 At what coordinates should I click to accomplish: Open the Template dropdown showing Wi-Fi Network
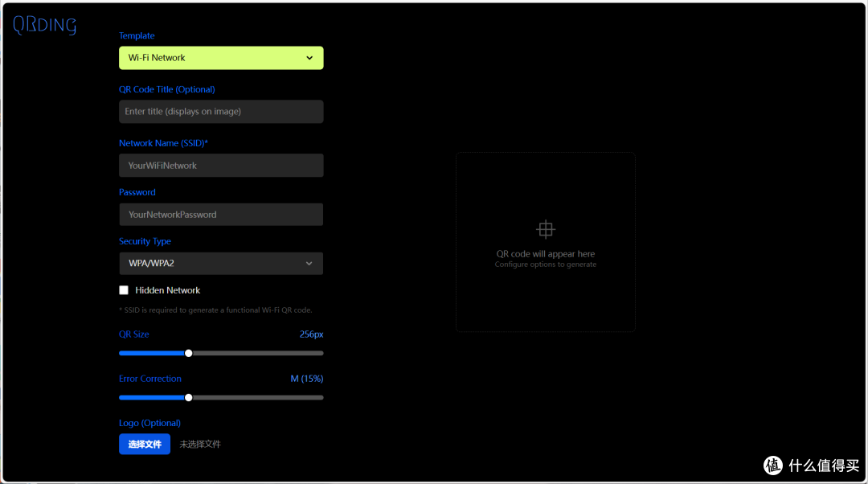click(221, 58)
